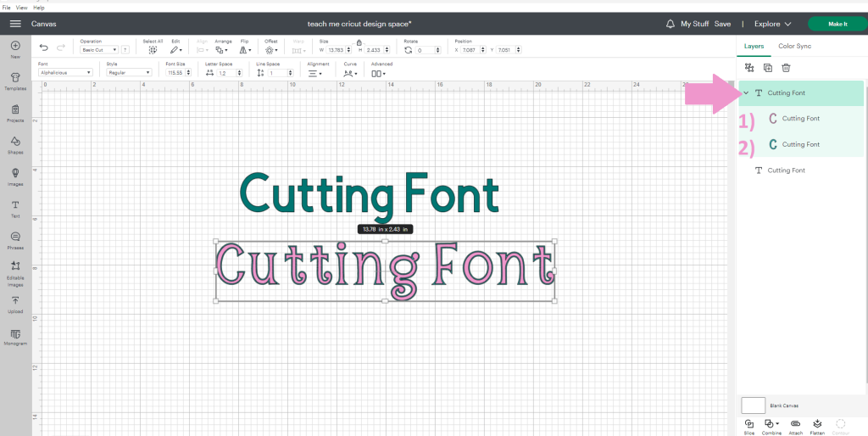Open the Arrange options
The height and width of the screenshot is (436, 868).
tap(221, 50)
